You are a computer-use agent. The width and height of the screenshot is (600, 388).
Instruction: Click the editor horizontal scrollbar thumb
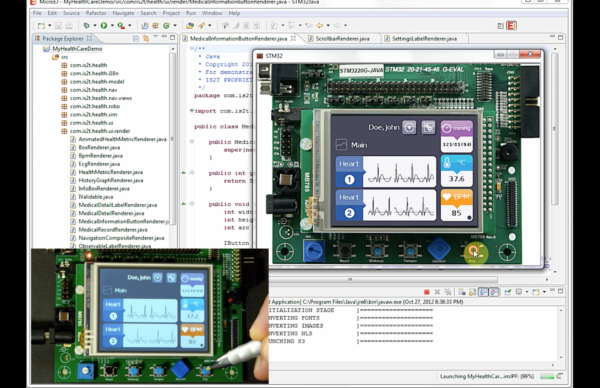[383, 279]
